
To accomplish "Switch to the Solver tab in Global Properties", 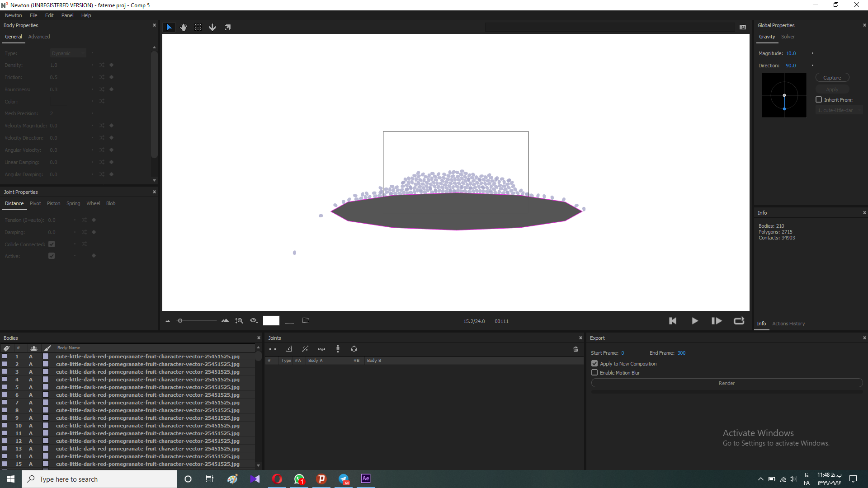I will [x=788, y=36].
